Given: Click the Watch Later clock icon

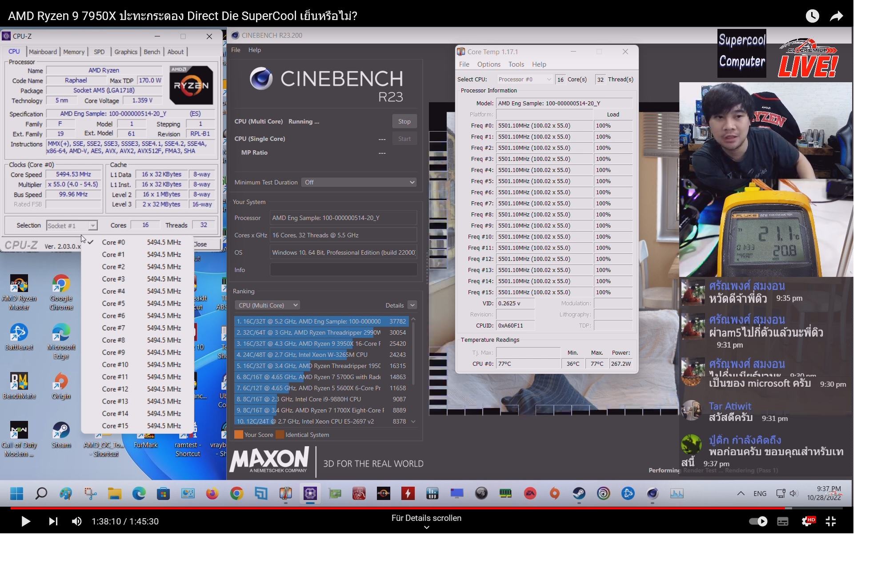Looking at the screenshot, I should (x=812, y=16).
